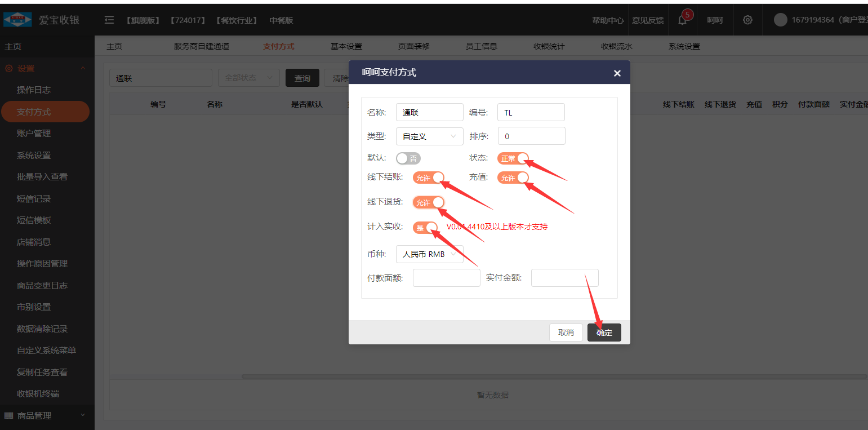Switch off the 状态 正常 toggle
Screen dimensions: 868x430
[513, 158]
